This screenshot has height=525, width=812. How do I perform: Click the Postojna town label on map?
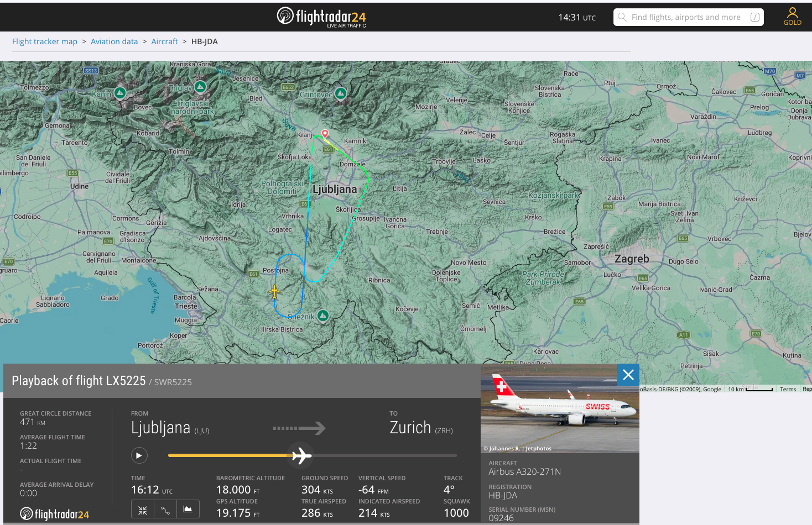coord(275,270)
